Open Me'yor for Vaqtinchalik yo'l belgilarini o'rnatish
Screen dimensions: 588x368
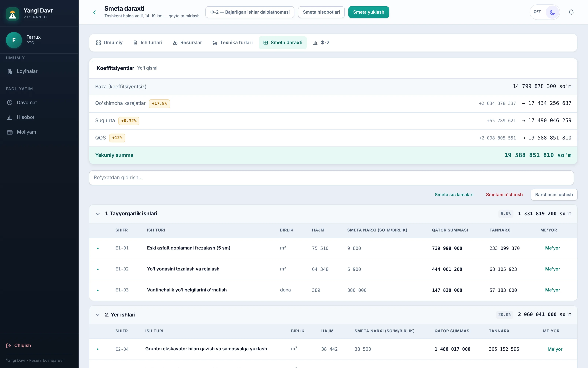point(552,290)
